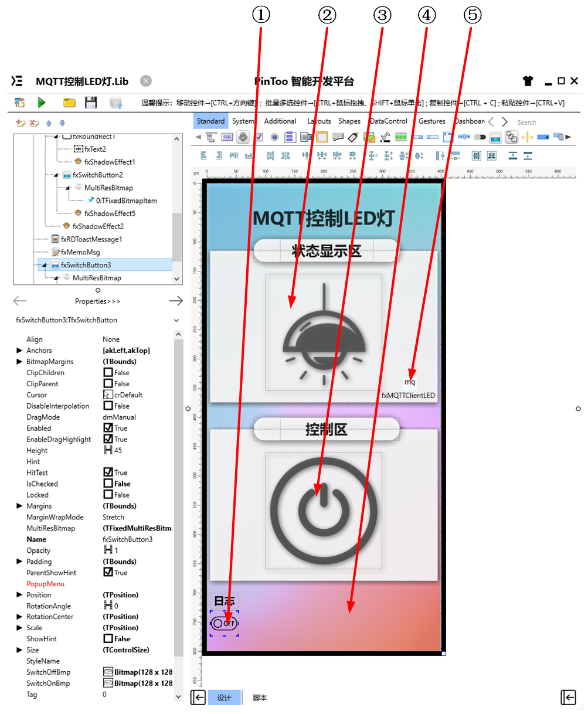Expand the Margins property

19,506
